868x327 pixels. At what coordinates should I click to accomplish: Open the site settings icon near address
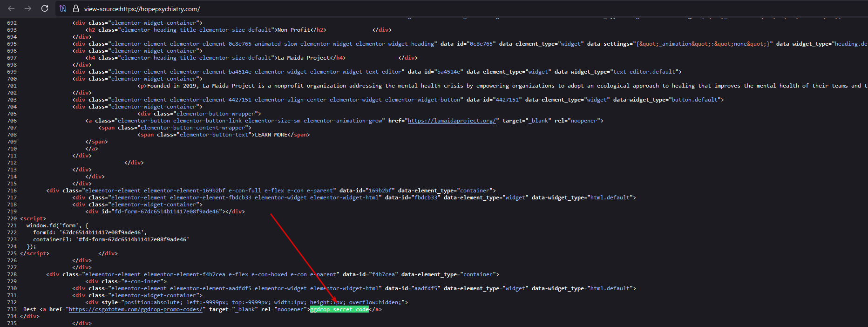pos(63,8)
